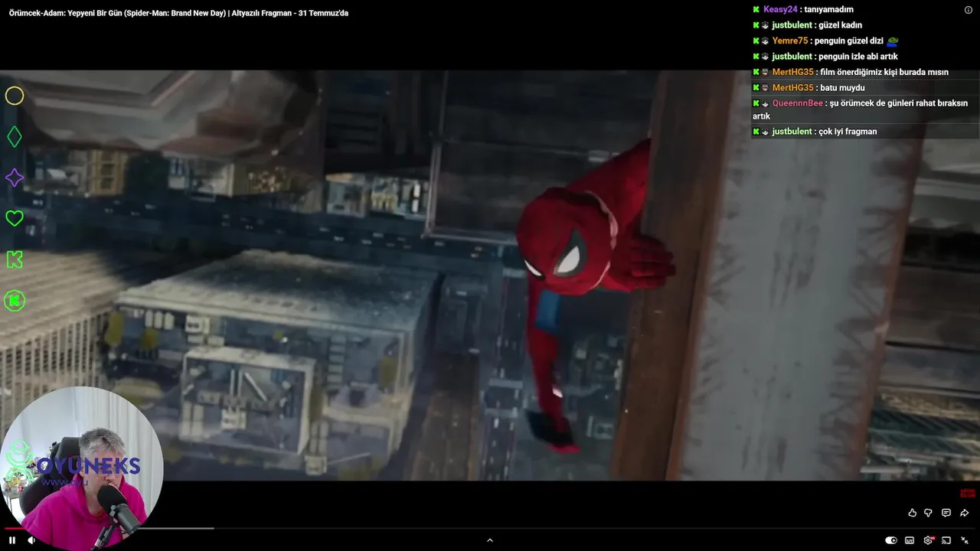Image resolution: width=980 pixels, height=551 pixels.
Task: Click the message "penguin izle abi artık"
Action: tap(858, 57)
